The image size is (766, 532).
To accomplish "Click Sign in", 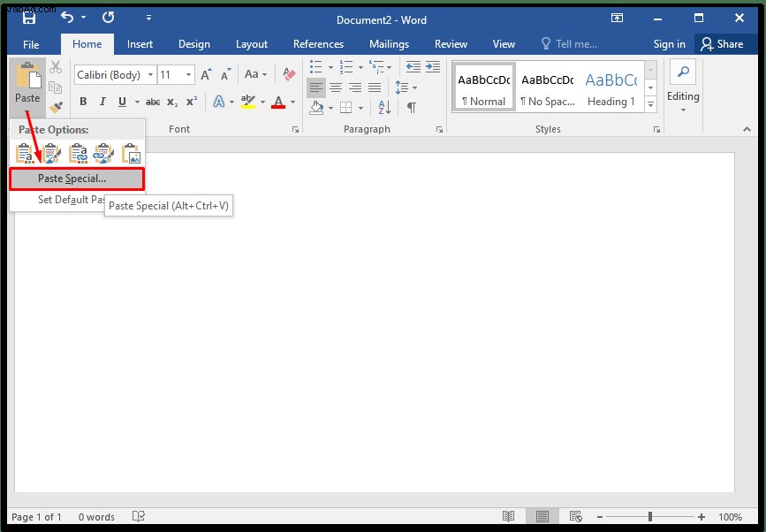I will [x=670, y=44].
